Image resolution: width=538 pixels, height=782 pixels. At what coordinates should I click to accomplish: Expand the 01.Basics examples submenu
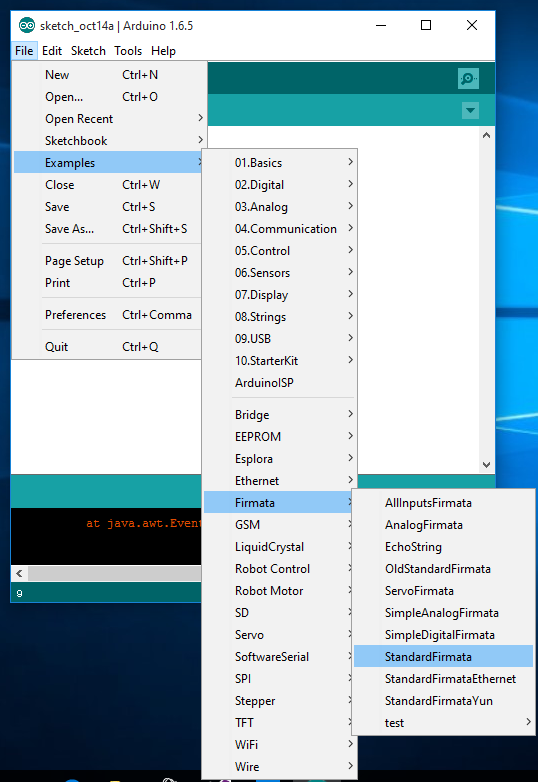click(x=280, y=163)
